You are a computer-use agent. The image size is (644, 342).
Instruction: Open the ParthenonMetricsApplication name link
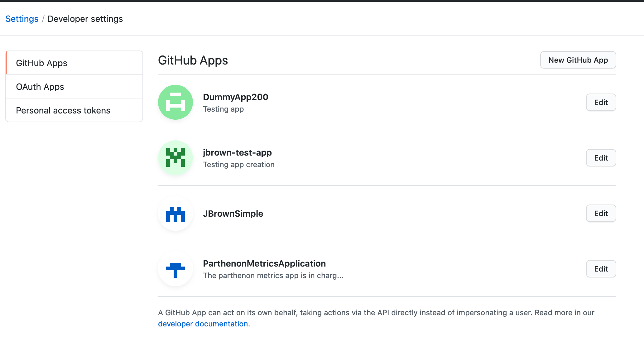click(264, 263)
